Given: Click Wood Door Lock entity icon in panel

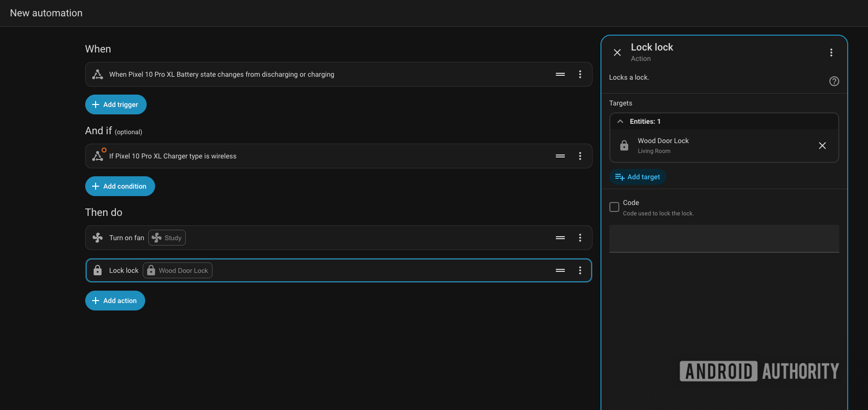Looking at the screenshot, I should click(624, 146).
